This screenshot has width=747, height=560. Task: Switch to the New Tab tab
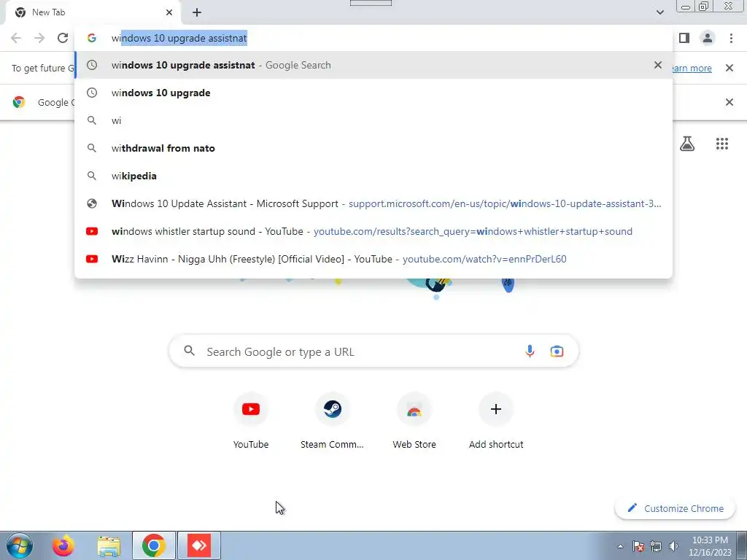93,12
